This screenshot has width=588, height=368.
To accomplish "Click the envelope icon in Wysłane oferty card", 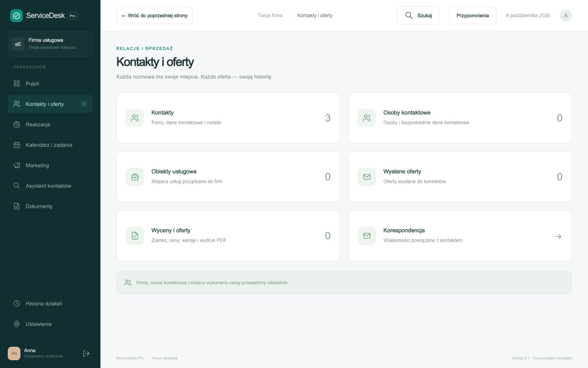I will click(367, 177).
